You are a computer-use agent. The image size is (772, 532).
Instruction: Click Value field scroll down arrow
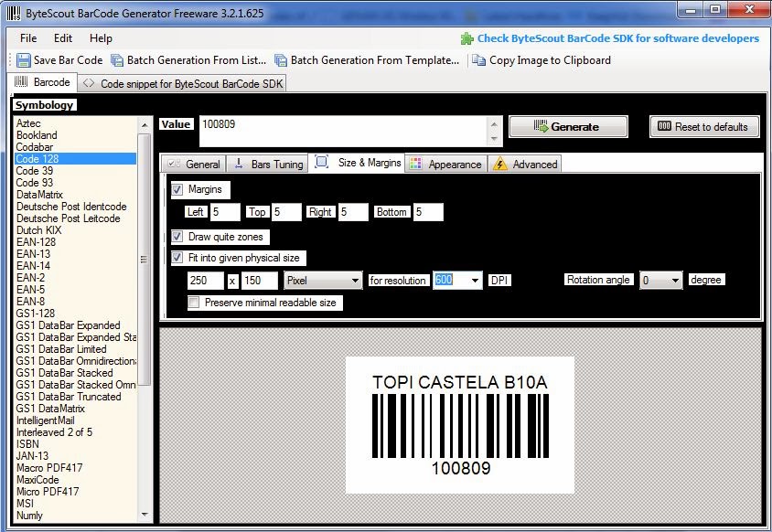494,139
